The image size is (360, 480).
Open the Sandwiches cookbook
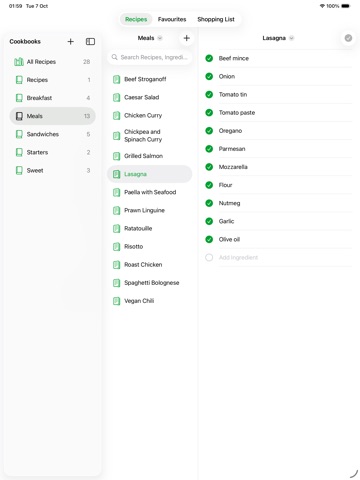tap(52, 134)
